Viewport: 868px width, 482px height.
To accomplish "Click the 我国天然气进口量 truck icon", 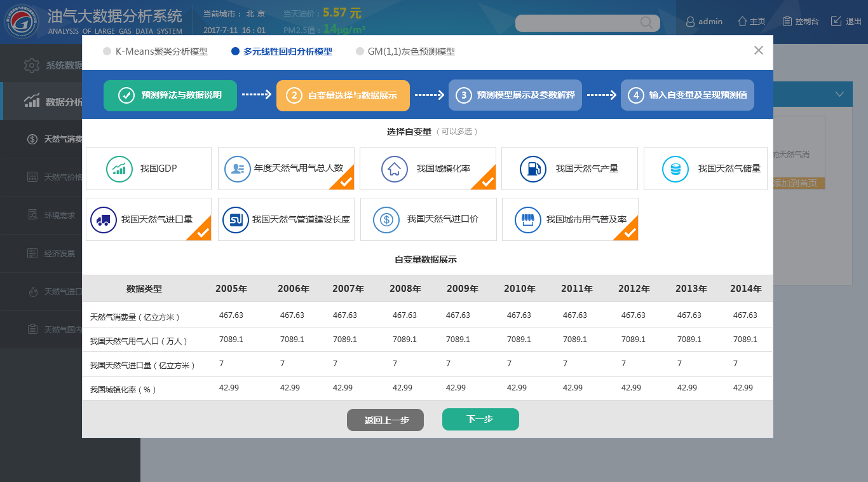I will click(x=104, y=219).
